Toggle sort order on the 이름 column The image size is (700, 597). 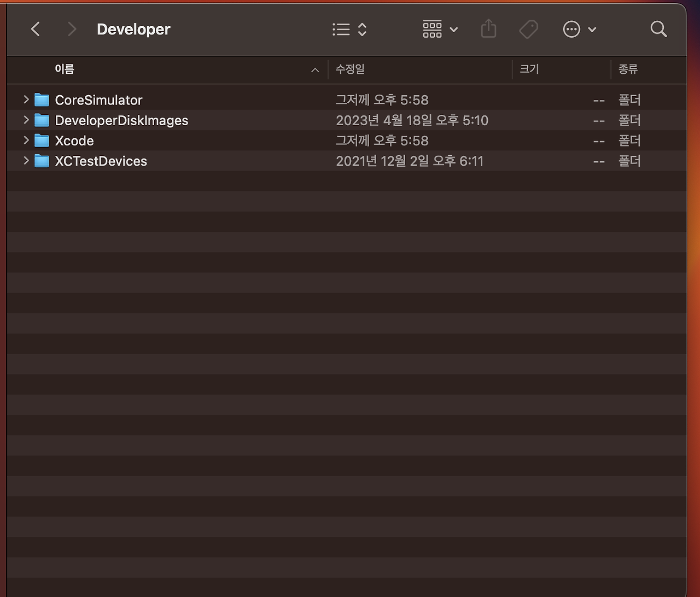click(x=64, y=69)
